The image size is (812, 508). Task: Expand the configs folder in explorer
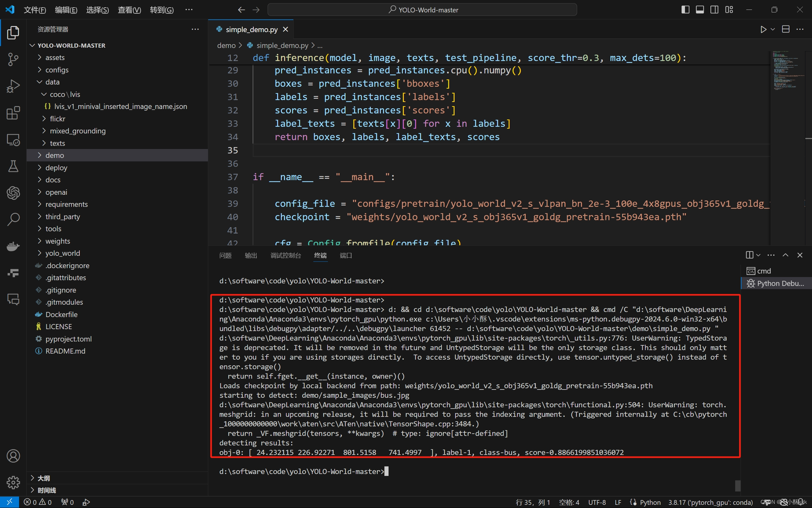pos(57,70)
